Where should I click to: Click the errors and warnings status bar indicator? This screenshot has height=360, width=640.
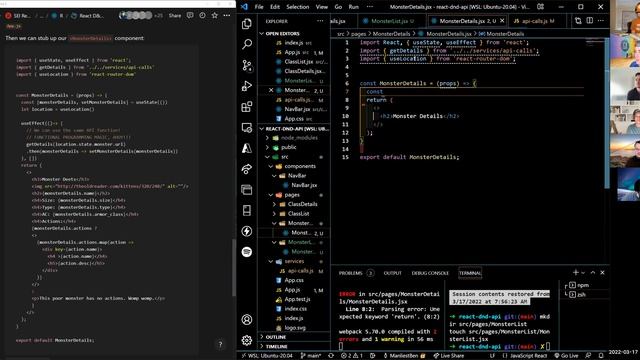[x=352, y=356]
